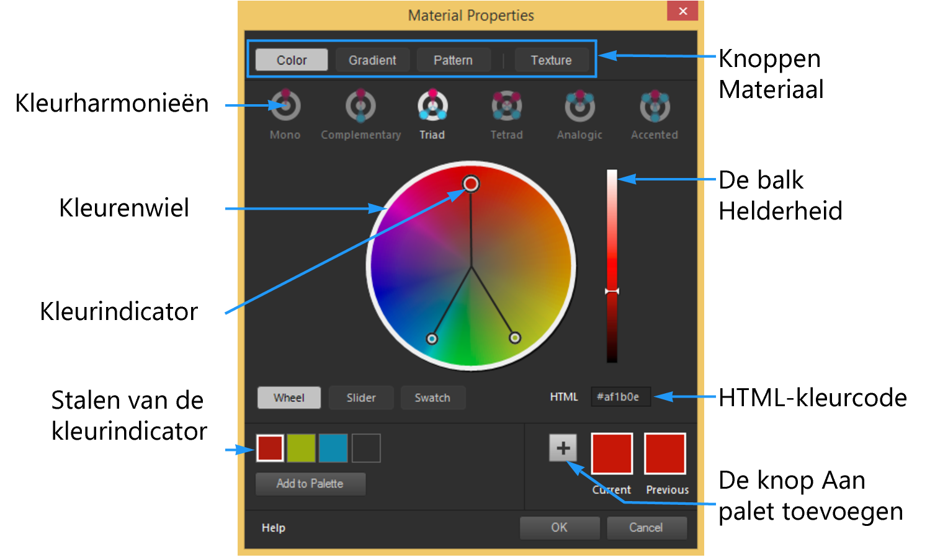
Task: Click the Add to Palette plus icon
Action: pos(563,448)
